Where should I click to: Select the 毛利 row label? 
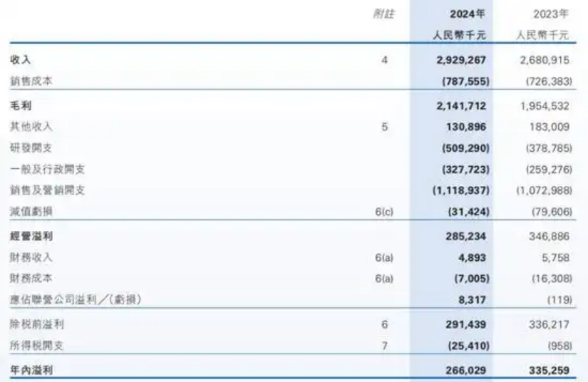pos(21,105)
